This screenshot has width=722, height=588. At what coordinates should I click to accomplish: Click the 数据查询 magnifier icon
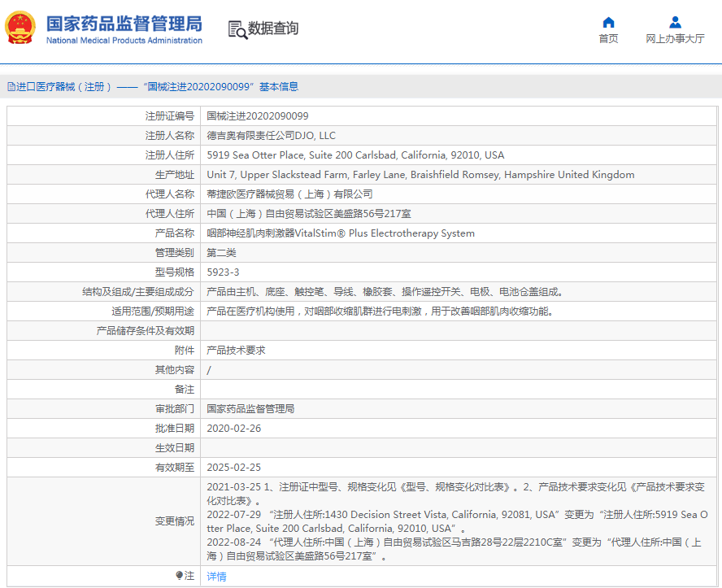point(237,29)
